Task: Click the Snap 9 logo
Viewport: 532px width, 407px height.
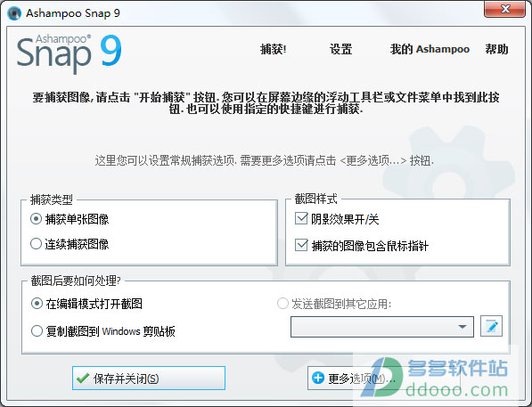Action: [70, 53]
